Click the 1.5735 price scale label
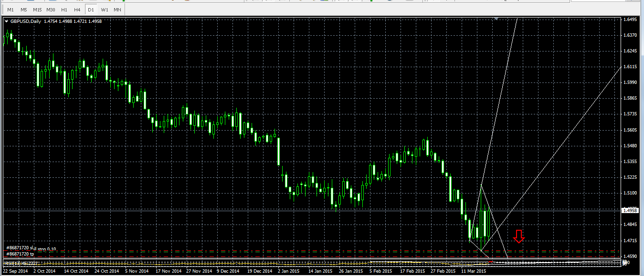 click(x=630, y=114)
